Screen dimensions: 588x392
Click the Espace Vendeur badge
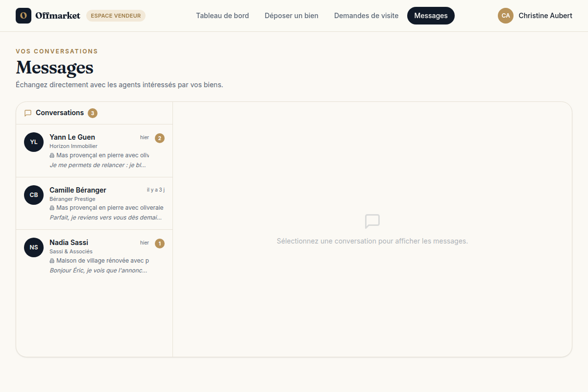coord(116,16)
